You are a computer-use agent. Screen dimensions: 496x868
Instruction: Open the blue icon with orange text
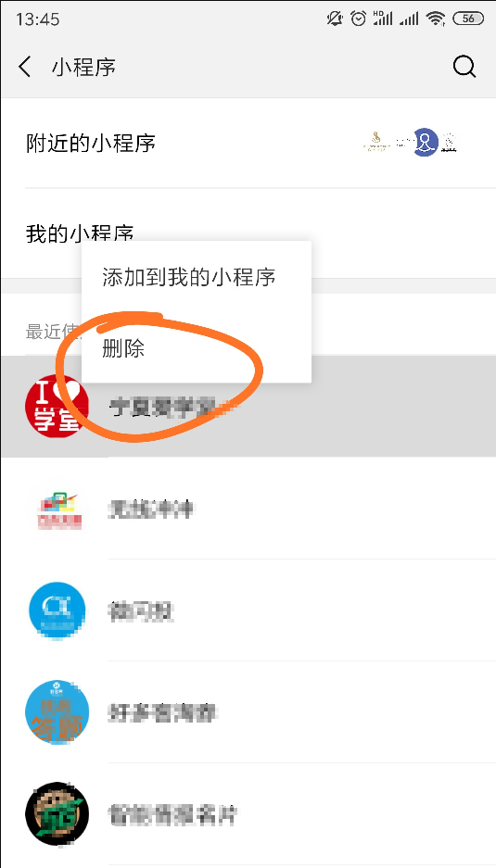click(57, 712)
